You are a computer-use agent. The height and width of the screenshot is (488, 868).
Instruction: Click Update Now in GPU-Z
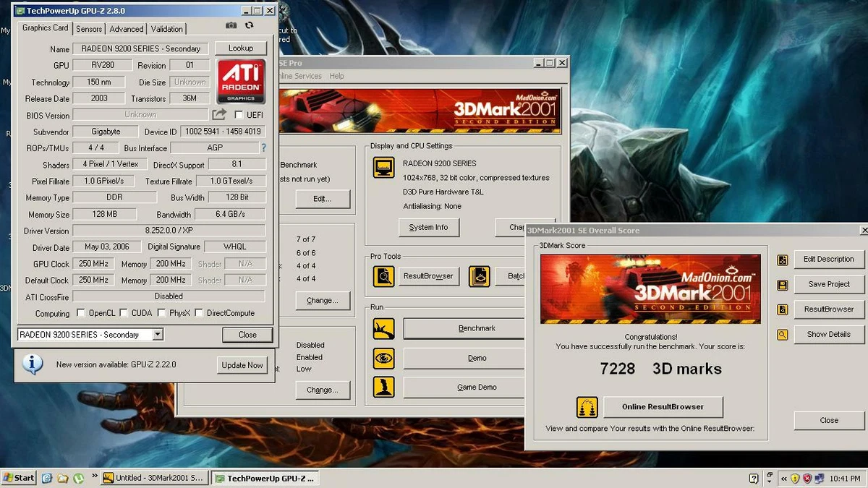(242, 365)
